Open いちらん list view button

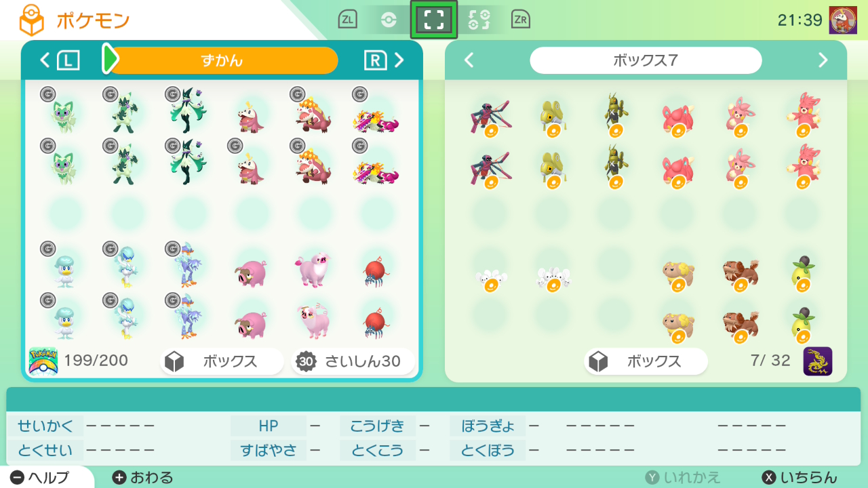800,478
